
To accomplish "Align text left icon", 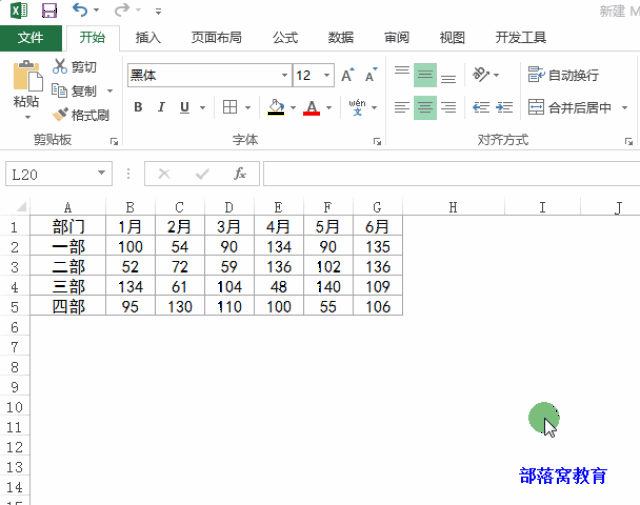I will click(x=402, y=108).
